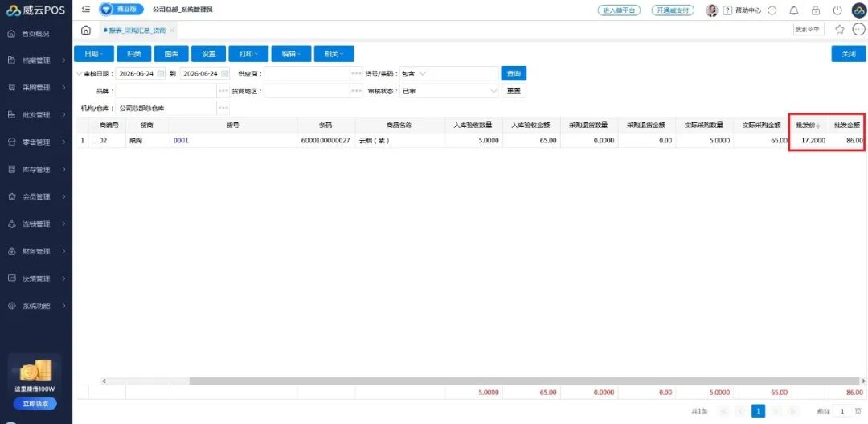The width and height of the screenshot is (868, 424).
Task: Open the 库存管理 sidebar menu
Action: tap(36, 170)
